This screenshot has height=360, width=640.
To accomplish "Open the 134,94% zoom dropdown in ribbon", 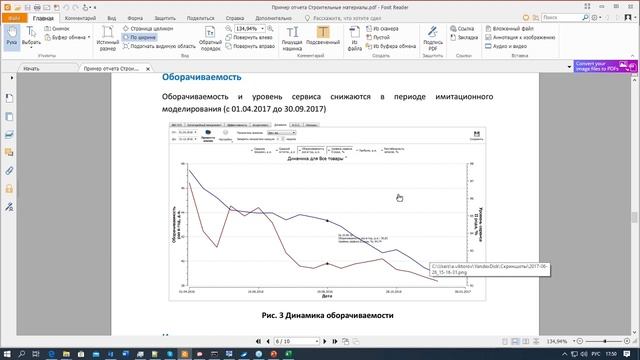I will [262, 29].
